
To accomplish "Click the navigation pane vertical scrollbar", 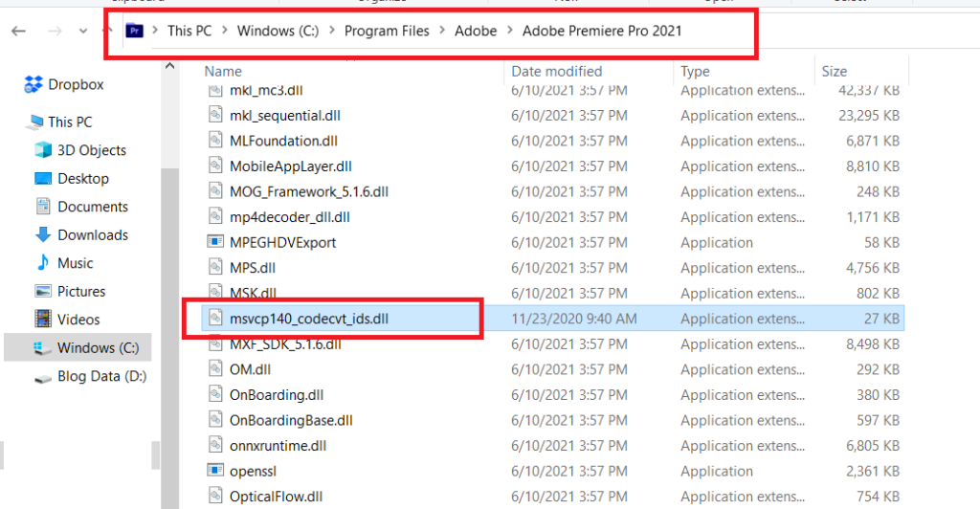I will pos(170,337).
